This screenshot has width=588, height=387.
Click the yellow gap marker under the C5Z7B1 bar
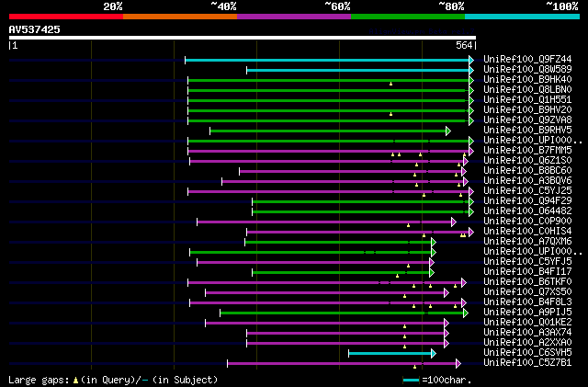click(414, 367)
